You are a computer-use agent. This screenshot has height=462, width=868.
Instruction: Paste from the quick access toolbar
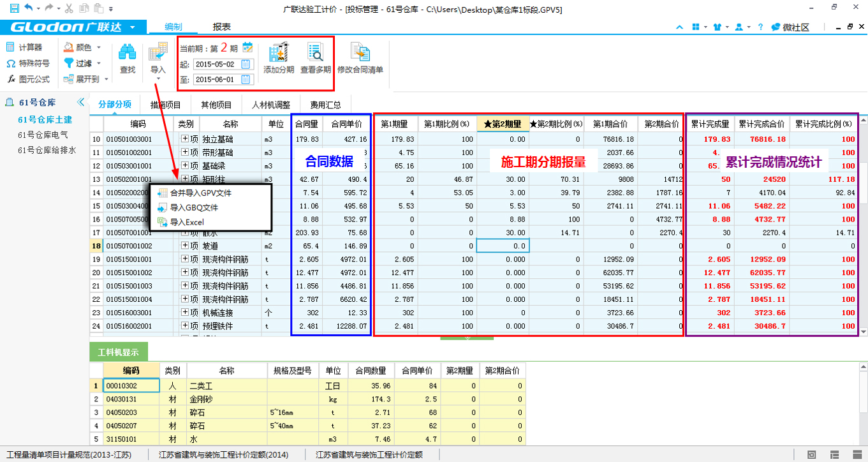tap(98, 8)
